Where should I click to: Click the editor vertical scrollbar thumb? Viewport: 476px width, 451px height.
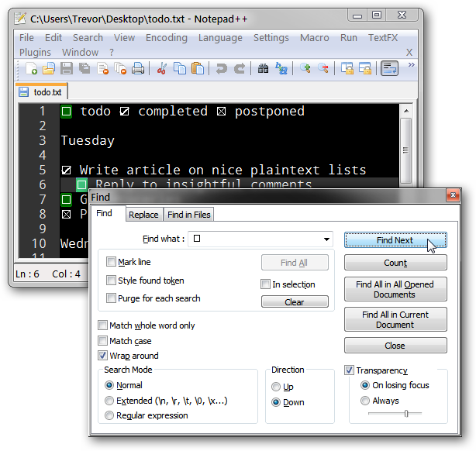(406, 150)
